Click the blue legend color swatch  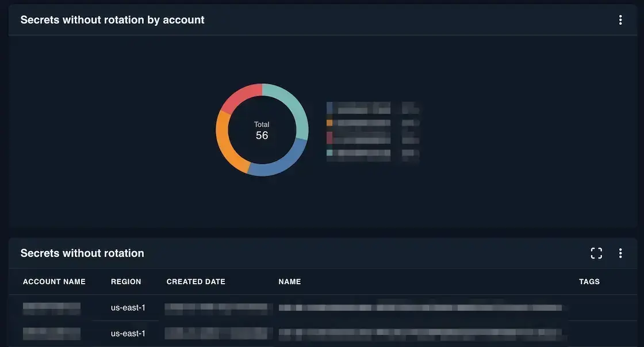pos(329,106)
